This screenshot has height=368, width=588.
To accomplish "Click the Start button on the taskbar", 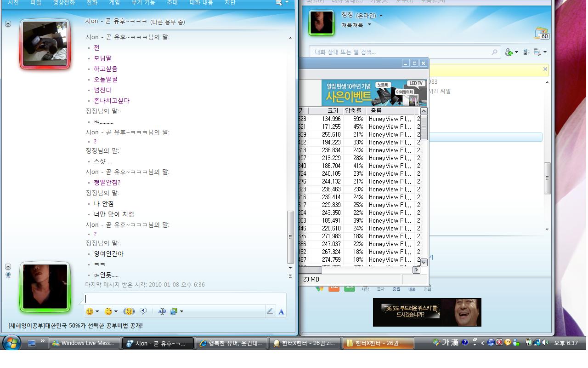I will point(11,343).
